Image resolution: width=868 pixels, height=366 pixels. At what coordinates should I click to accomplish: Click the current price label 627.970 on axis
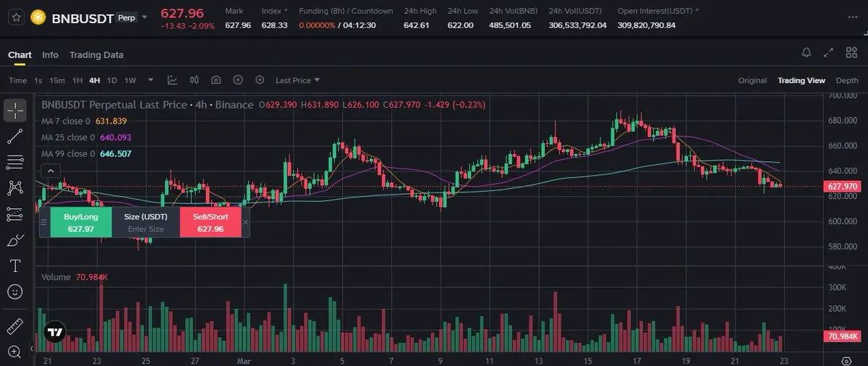tap(842, 187)
